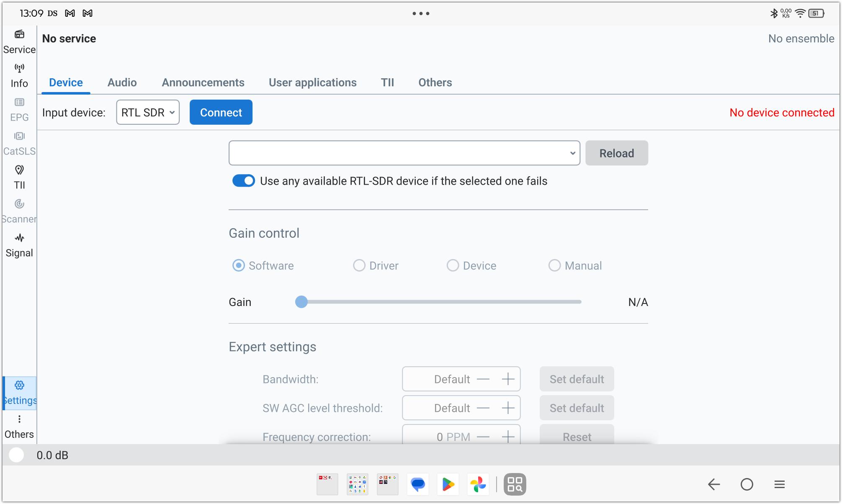Increase Bandwidth with the plus stepper

(508, 379)
